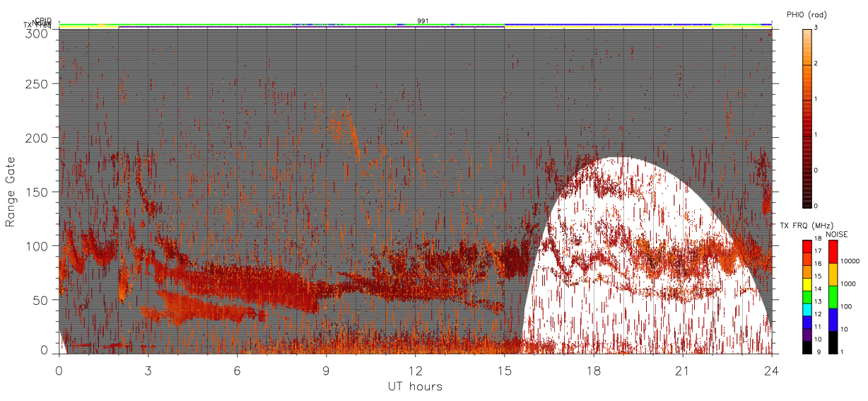Screen dimensions: 868x401
Task: Click the '2' tick on the PHI0 color bar
Action: (817, 64)
